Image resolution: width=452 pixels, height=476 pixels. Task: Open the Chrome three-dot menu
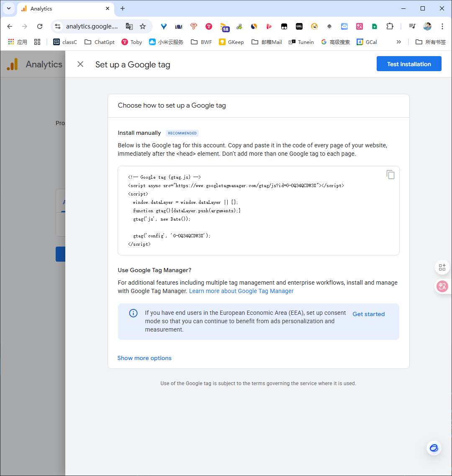(442, 26)
